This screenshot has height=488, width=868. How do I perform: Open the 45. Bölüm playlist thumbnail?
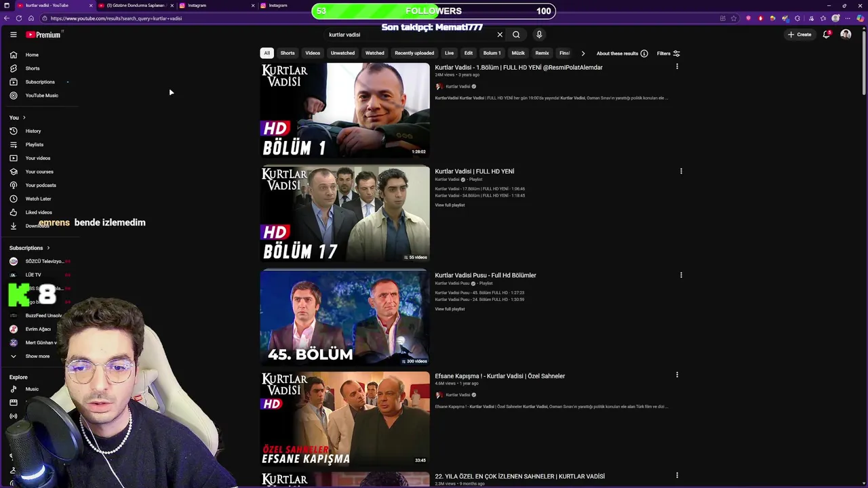344,318
